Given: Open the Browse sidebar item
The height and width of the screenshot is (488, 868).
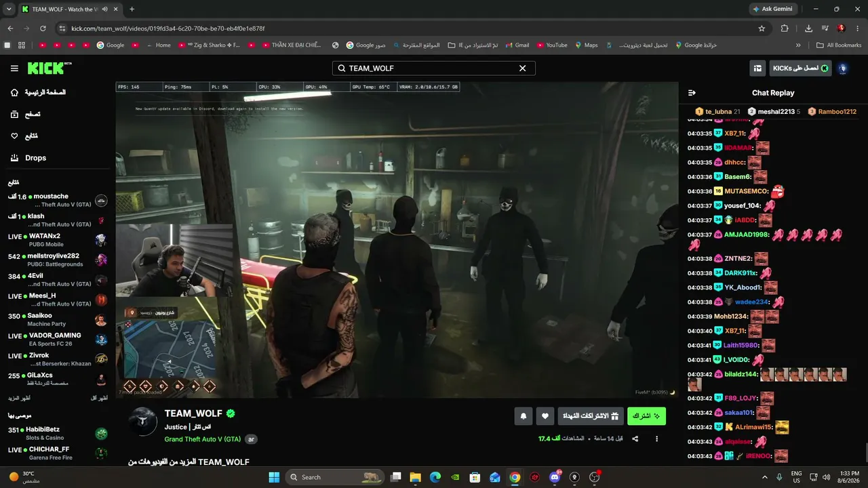Looking at the screenshot, I should pyautogui.click(x=26, y=115).
